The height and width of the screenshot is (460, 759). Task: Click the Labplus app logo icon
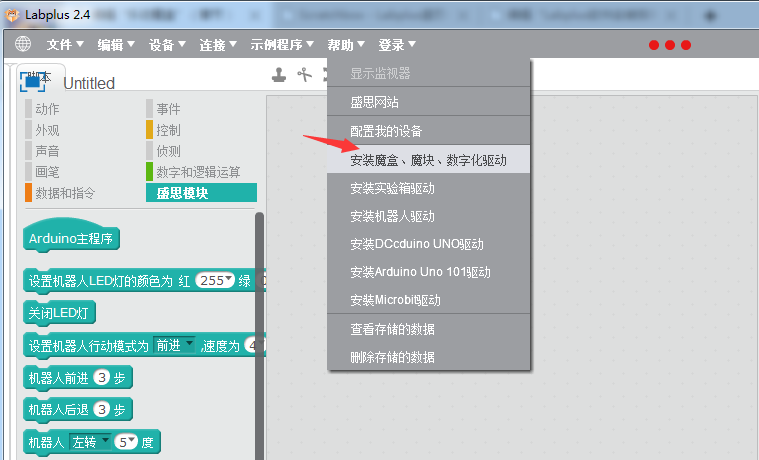click(13, 15)
